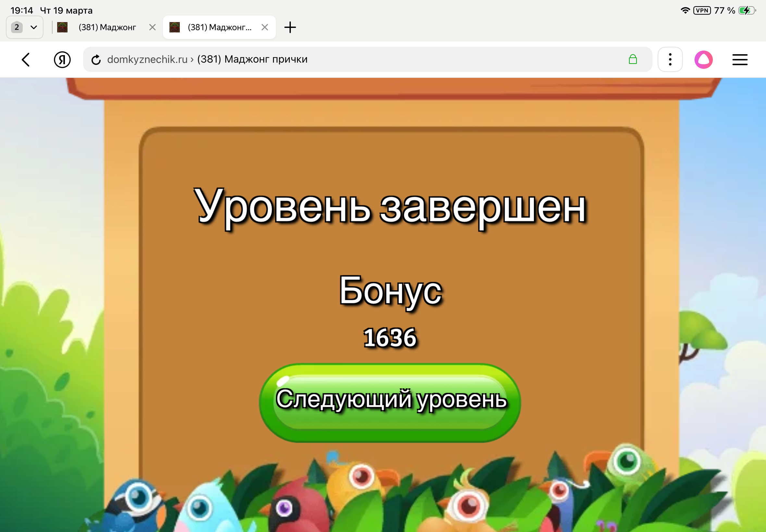766x532 pixels.
Task: Close the second active Маджонг tab
Action: (265, 27)
